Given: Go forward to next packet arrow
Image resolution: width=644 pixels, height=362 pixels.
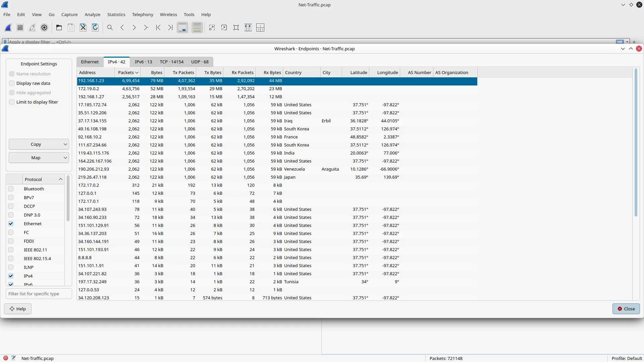Looking at the screenshot, I should (134, 27).
